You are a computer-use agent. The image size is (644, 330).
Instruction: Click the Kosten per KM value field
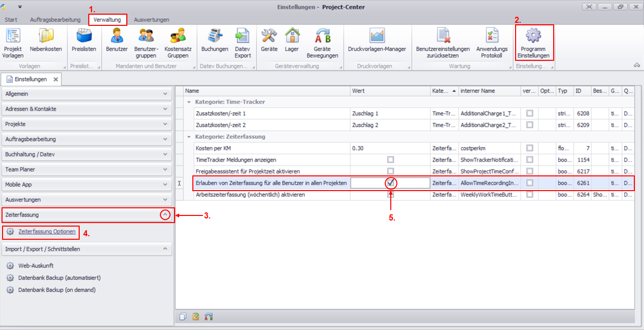[390, 148]
